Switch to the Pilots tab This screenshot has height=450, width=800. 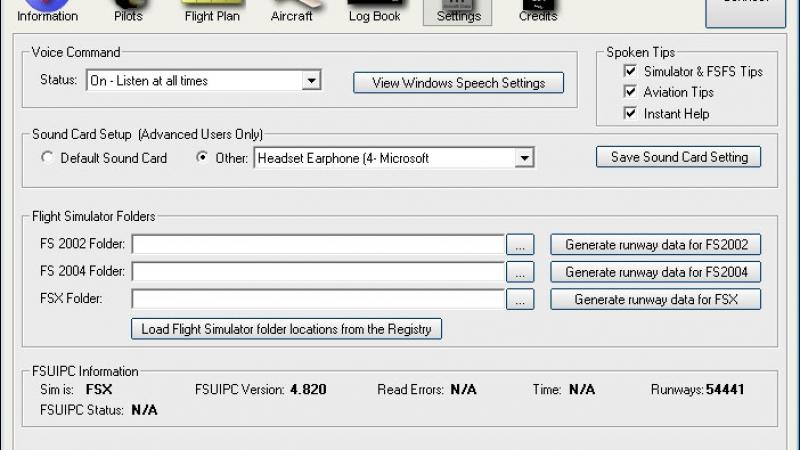128,12
